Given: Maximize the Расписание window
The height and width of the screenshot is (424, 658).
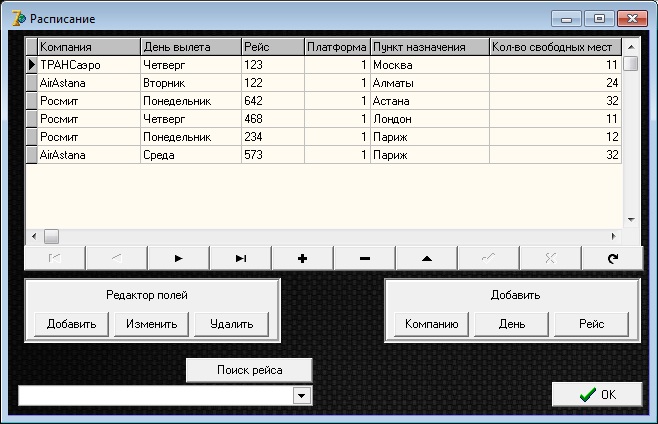Looking at the screenshot, I should tap(599, 19).
